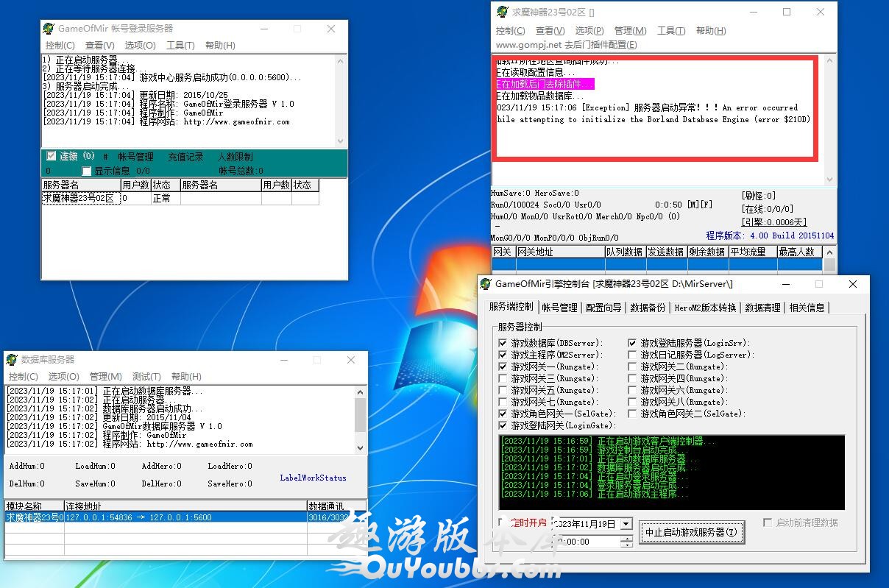
Task: Toggle 连接 checkbox in login server window
Action: 51,156
